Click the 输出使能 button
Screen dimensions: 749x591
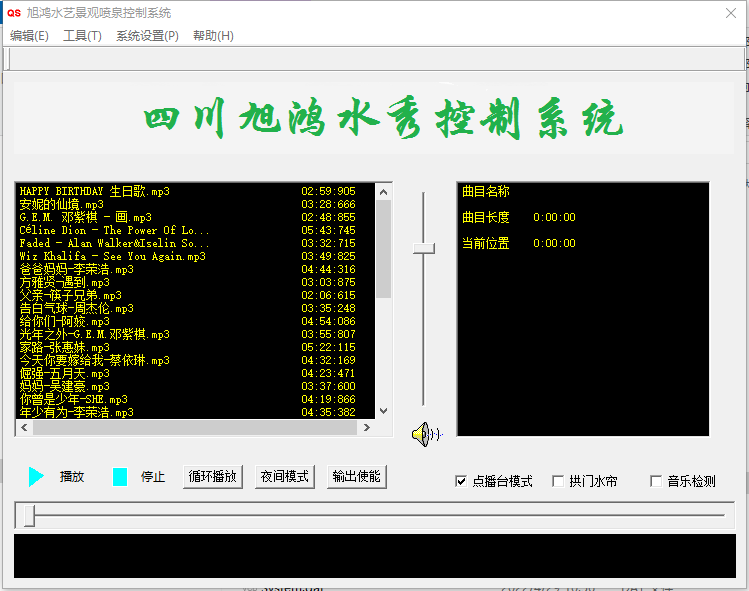pos(356,477)
